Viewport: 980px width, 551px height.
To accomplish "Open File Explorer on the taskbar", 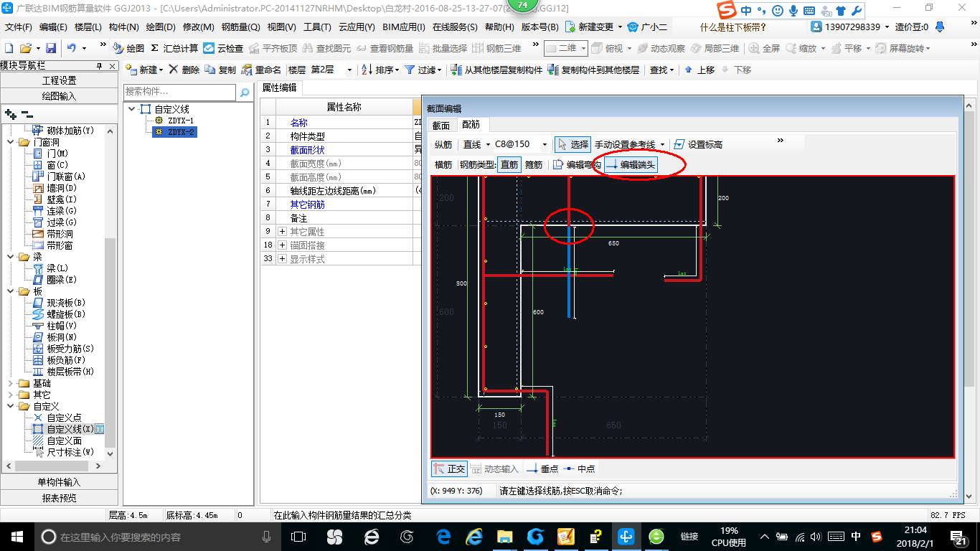I will pos(505,537).
